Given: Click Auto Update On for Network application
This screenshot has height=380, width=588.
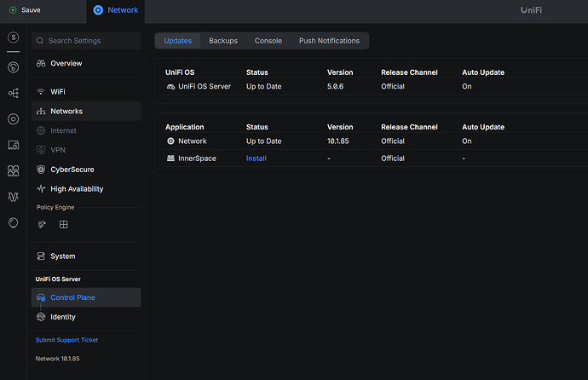Looking at the screenshot, I should pos(467,141).
